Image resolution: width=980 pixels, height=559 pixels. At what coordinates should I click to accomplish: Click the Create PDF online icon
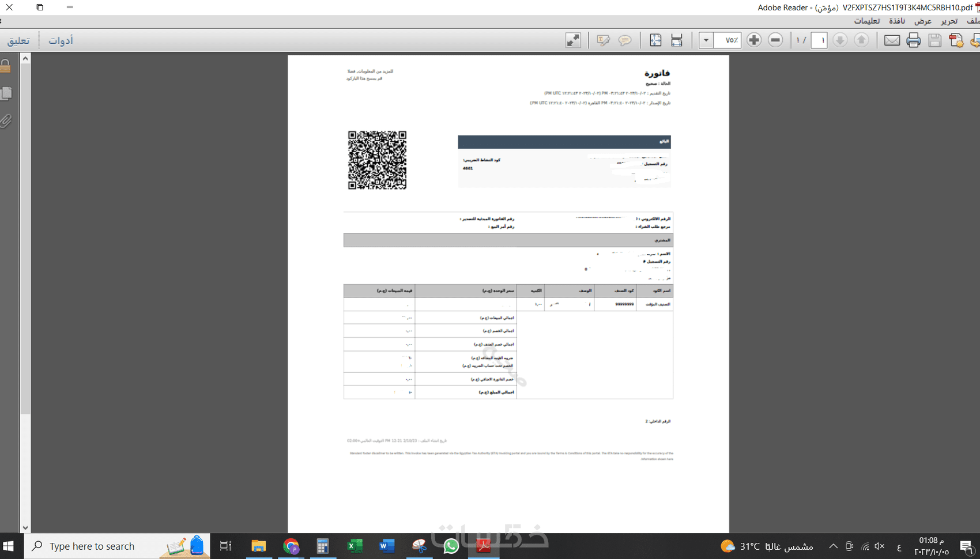click(x=956, y=40)
